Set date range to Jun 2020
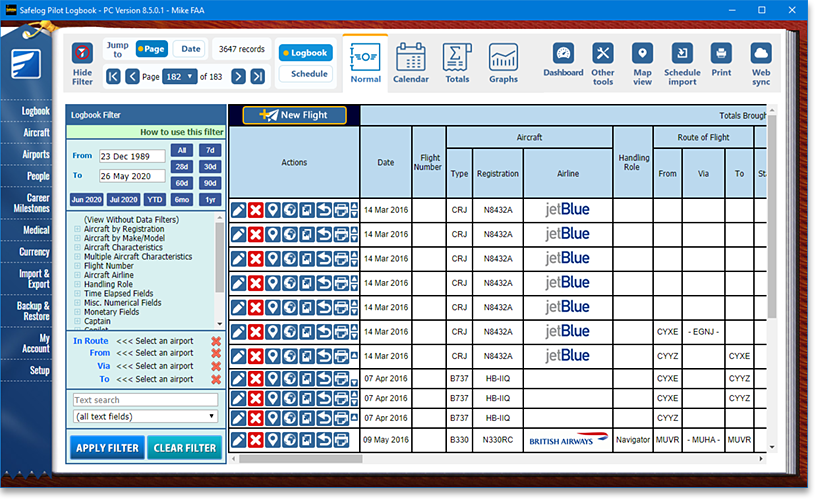This screenshot has width=820, height=500. click(x=86, y=199)
